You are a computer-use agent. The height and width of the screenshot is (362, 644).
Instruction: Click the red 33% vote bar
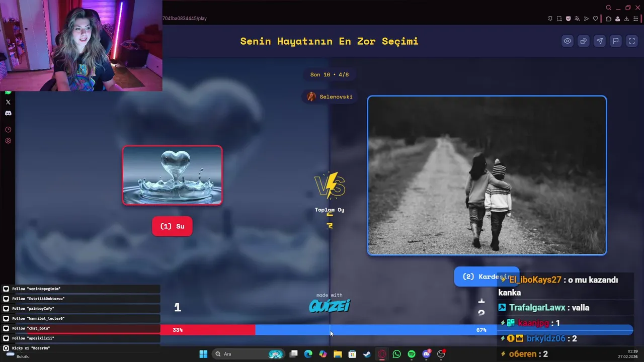pos(208,330)
